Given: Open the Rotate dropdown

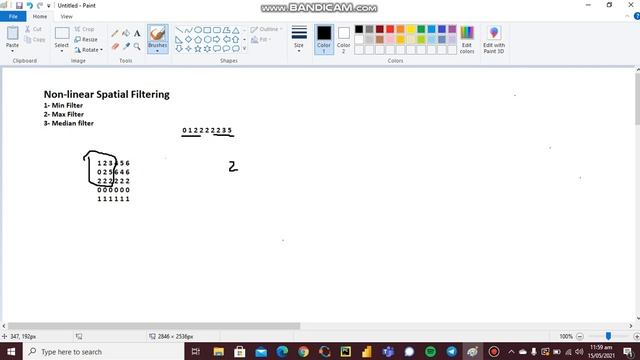Looking at the screenshot, I should tap(89, 50).
